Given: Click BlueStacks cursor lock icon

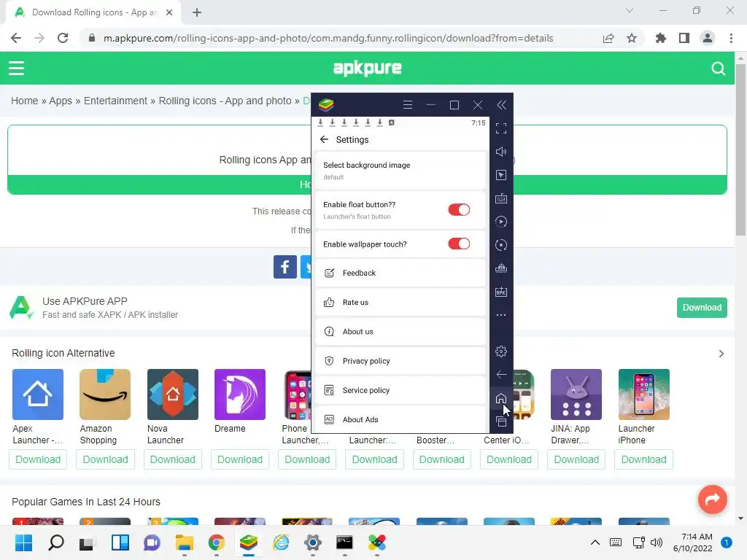Looking at the screenshot, I should pyautogui.click(x=500, y=175).
